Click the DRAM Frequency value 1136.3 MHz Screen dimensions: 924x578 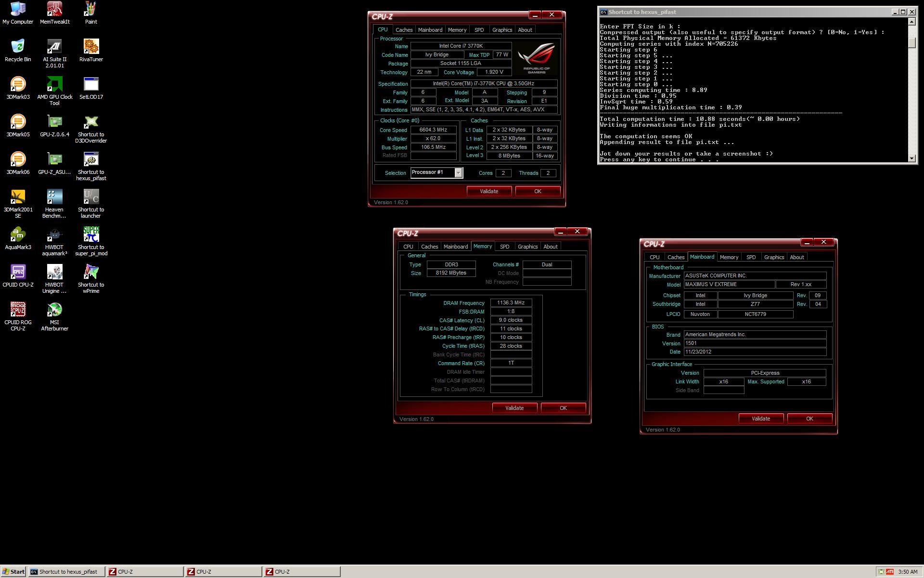point(511,303)
